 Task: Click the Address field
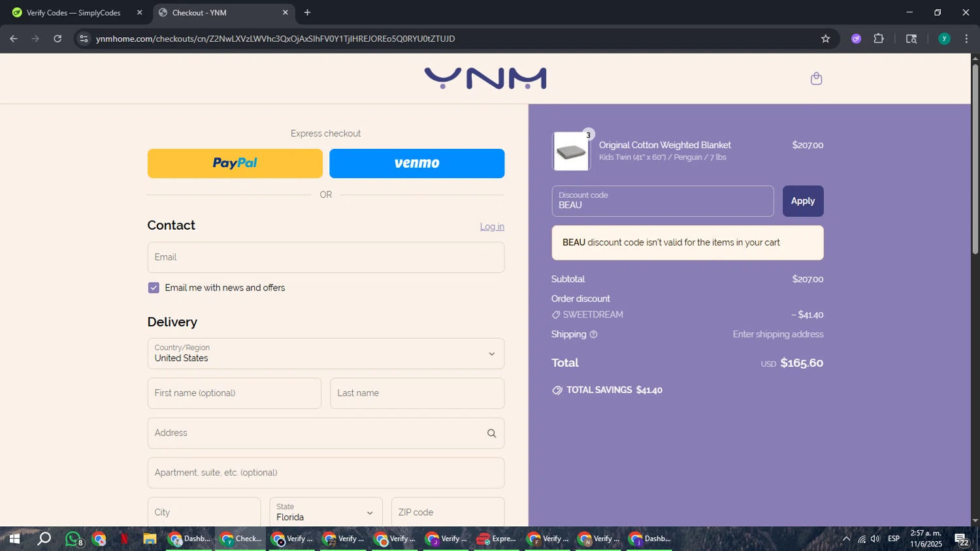click(x=326, y=433)
